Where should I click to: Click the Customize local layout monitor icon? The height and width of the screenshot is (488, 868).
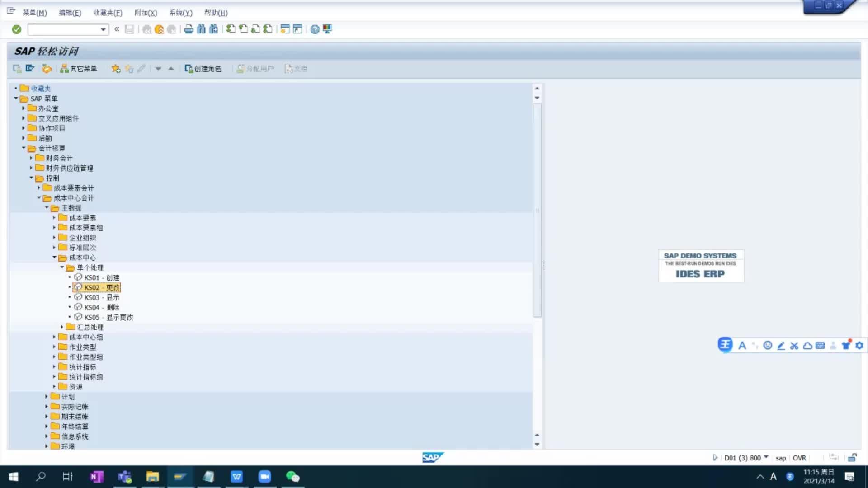[x=327, y=29]
